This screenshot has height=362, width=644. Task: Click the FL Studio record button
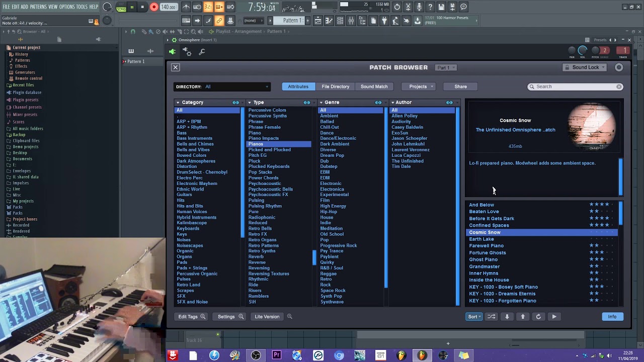(x=154, y=7)
